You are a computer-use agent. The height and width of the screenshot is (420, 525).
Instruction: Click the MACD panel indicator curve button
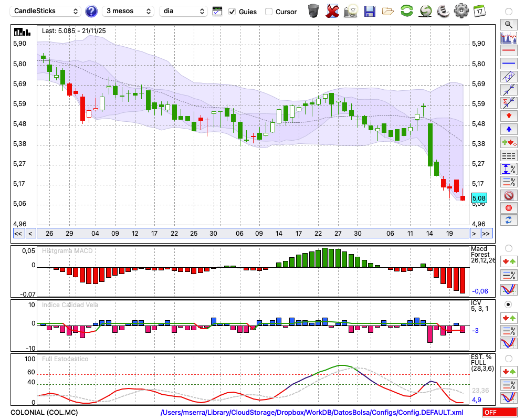coord(509,289)
